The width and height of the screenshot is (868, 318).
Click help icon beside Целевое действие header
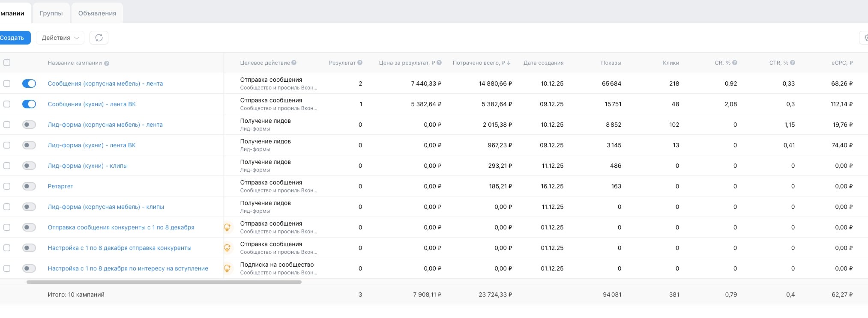(294, 63)
